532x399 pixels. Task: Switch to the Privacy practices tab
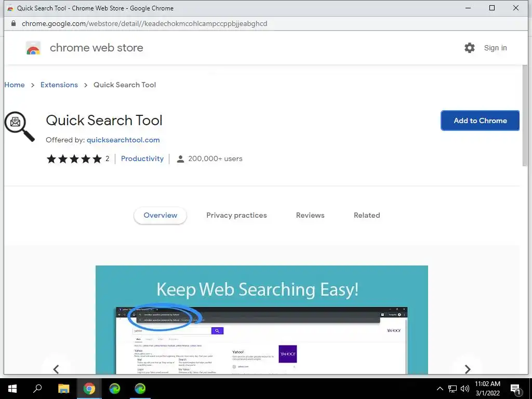point(236,216)
